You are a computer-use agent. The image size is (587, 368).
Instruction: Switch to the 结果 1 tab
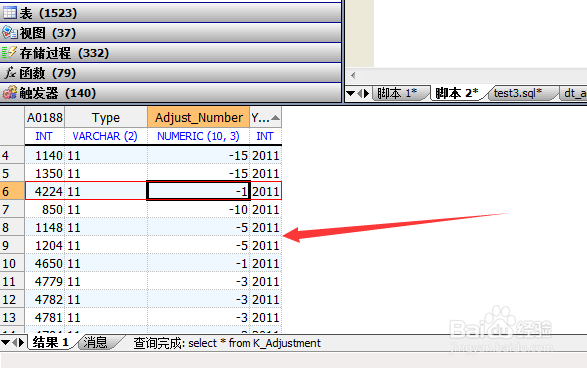[51, 342]
